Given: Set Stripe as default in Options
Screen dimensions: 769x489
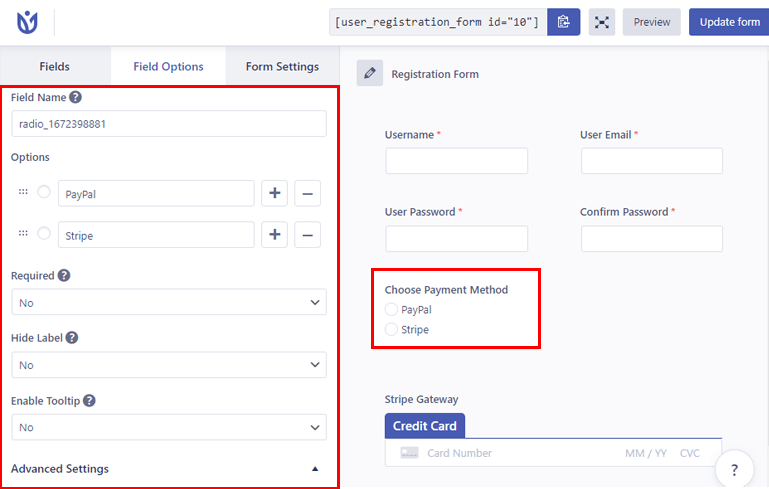Looking at the screenshot, I should pyautogui.click(x=44, y=234).
